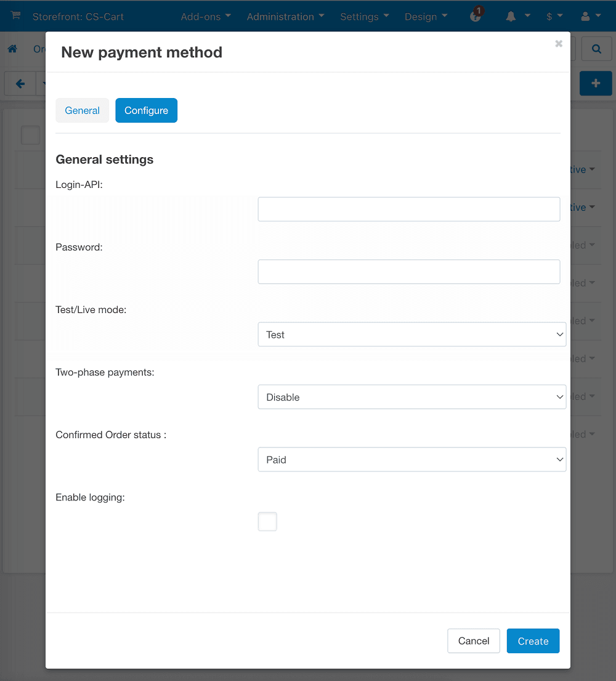The width and height of the screenshot is (616, 681).
Task: Switch to the General tab
Action: pos(82,110)
